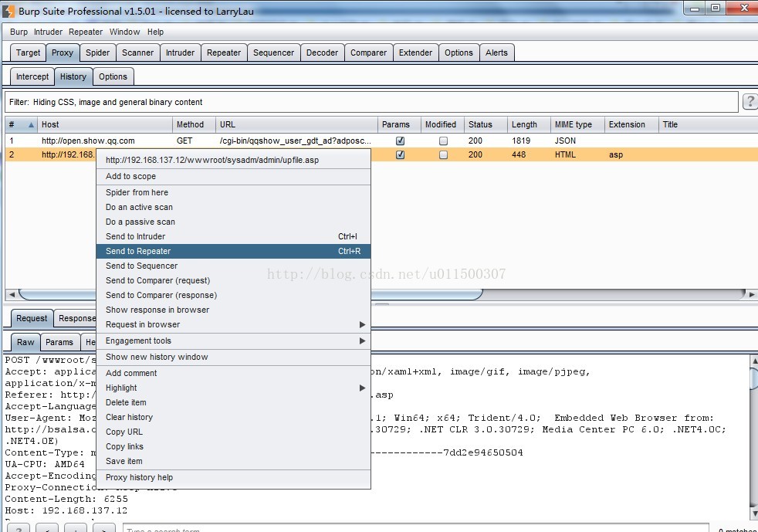
Task: Switch to the Alerts tab
Action: pyautogui.click(x=497, y=53)
